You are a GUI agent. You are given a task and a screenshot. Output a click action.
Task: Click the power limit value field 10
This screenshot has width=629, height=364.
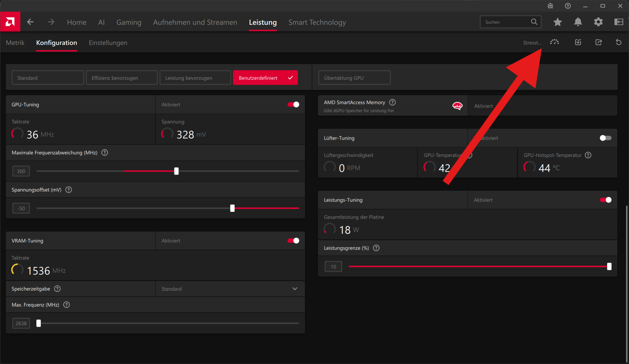[333, 267]
